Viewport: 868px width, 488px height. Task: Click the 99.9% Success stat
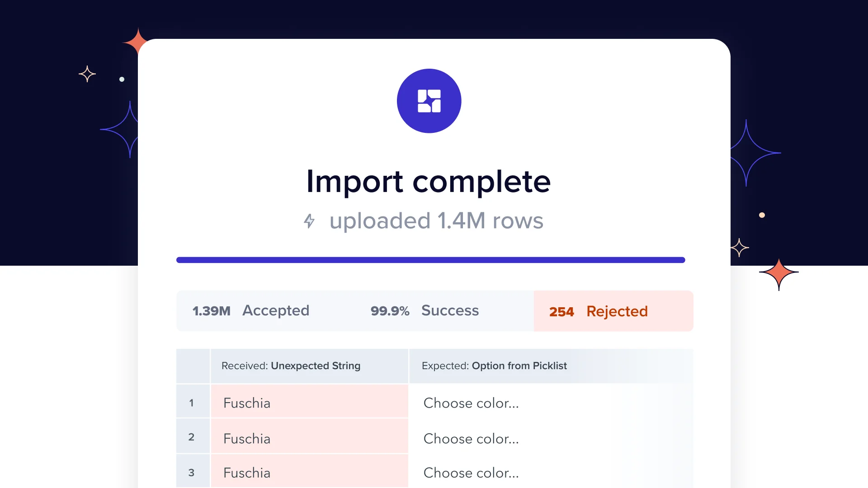point(425,311)
